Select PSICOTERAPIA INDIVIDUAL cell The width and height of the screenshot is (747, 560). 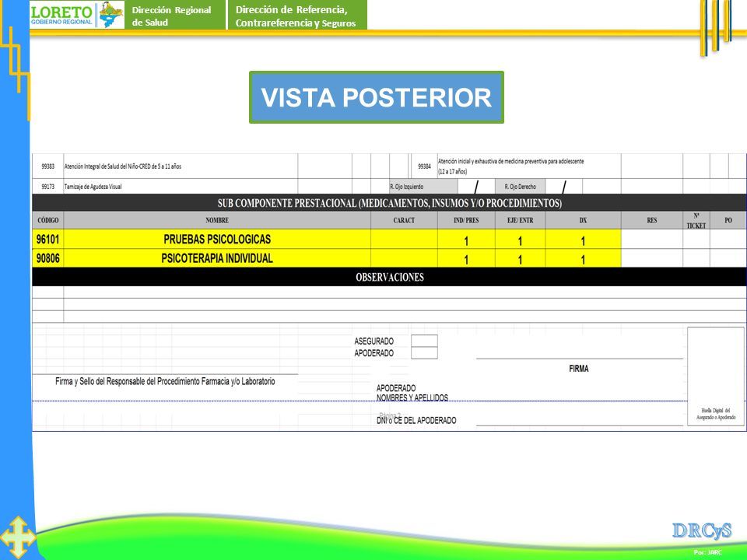point(217,258)
